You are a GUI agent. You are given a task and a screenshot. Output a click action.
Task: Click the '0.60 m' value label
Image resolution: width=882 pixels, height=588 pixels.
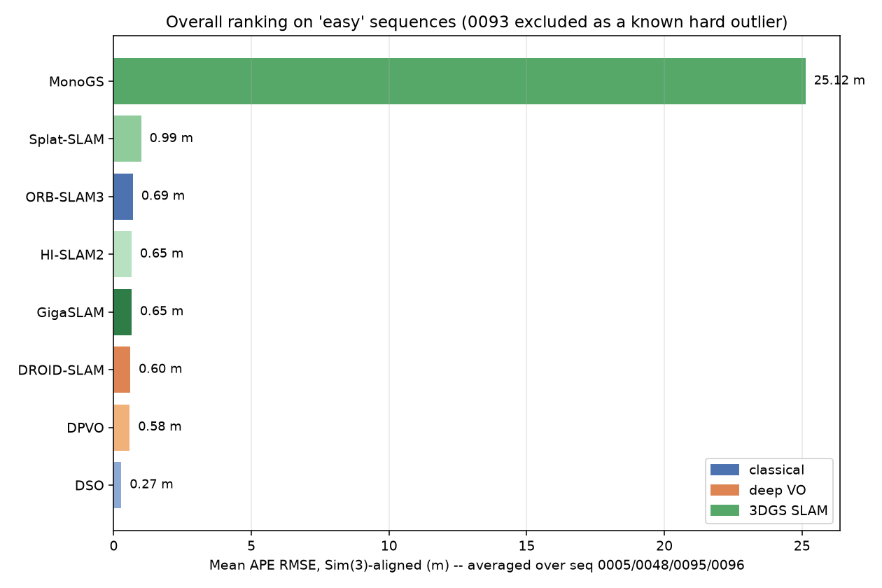click(x=160, y=370)
